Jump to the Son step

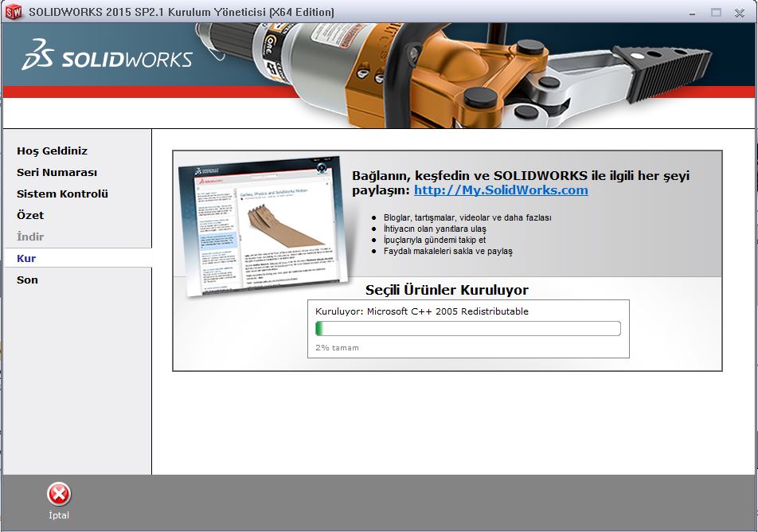(x=27, y=280)
